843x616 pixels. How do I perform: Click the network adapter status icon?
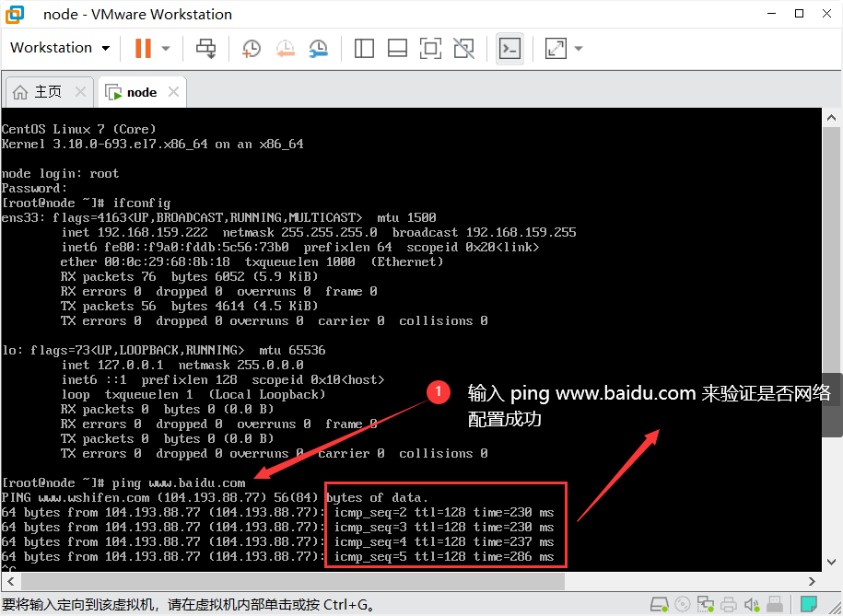[706, 605]
